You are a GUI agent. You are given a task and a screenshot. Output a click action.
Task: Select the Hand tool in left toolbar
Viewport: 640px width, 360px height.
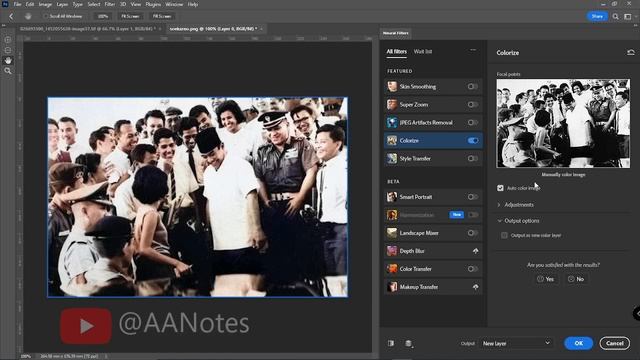point(8,60)
